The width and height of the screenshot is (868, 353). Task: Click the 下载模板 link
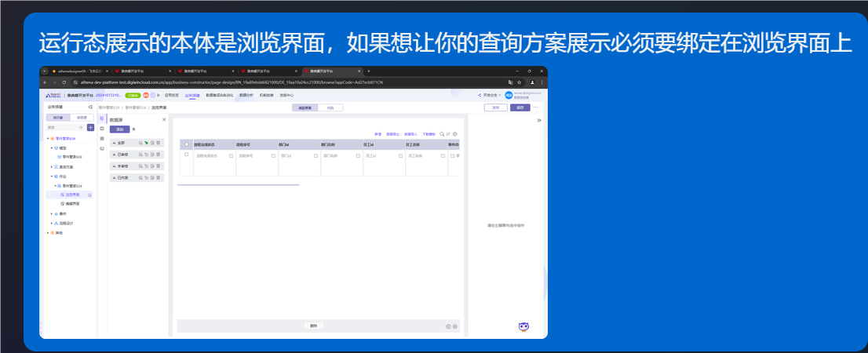click(x=429, y=134)
